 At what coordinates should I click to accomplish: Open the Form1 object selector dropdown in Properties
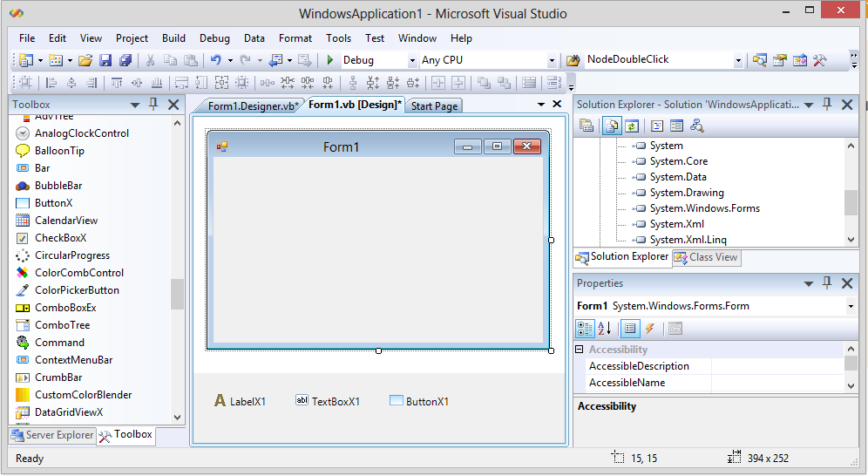(851, 306)
